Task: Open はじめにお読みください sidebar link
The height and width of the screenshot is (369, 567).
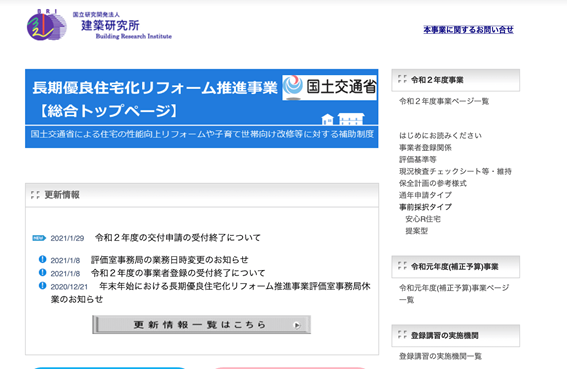Action: pos(440,136)
